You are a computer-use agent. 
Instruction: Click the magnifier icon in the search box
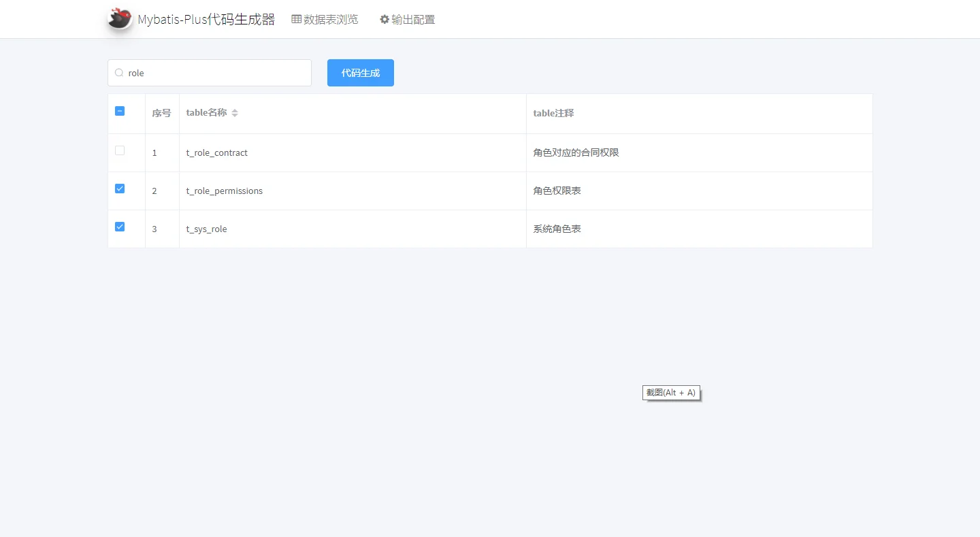(x=119, y=73)
